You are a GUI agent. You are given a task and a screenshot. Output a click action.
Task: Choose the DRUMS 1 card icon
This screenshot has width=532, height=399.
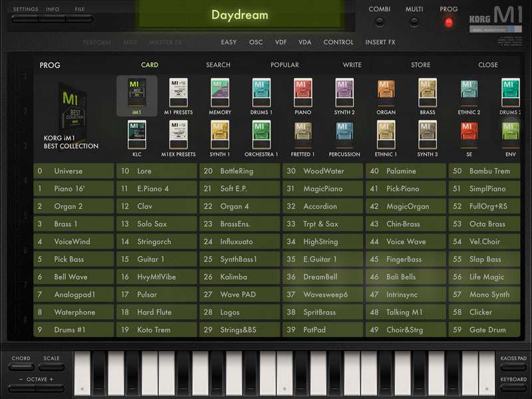click(261, 92)
